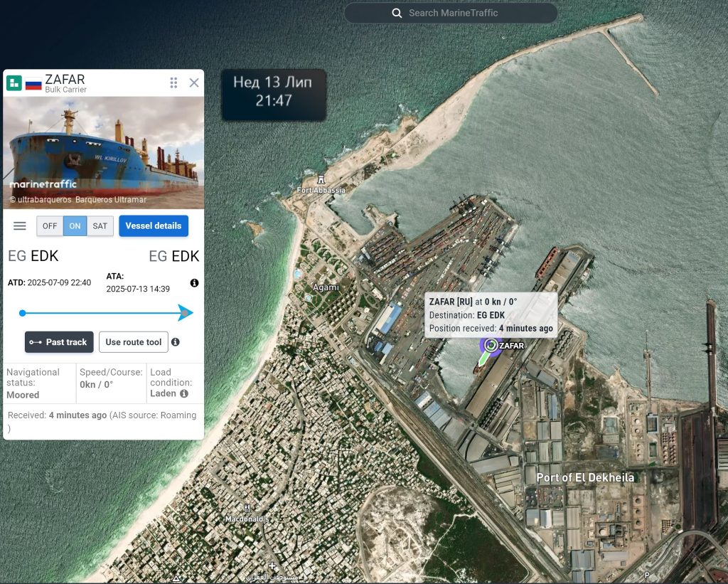This screenshot has width=728, height=584.
Task: Open the ZAFAR ship photo
Action: tap(104, 153)
